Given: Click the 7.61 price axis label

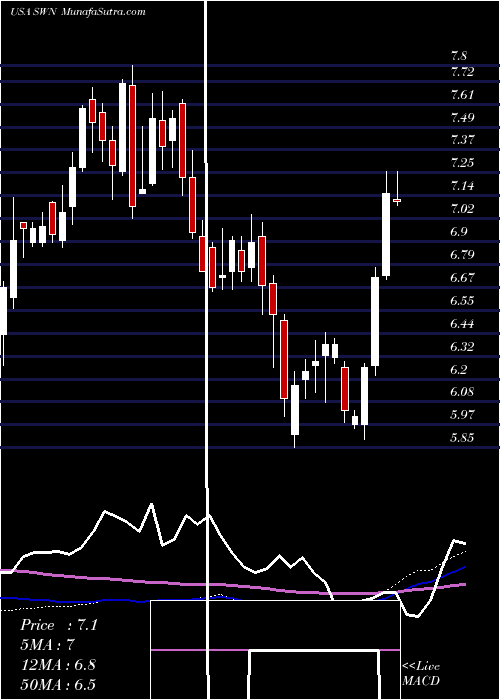Looking at the screenshot, I should click(462, 95).
